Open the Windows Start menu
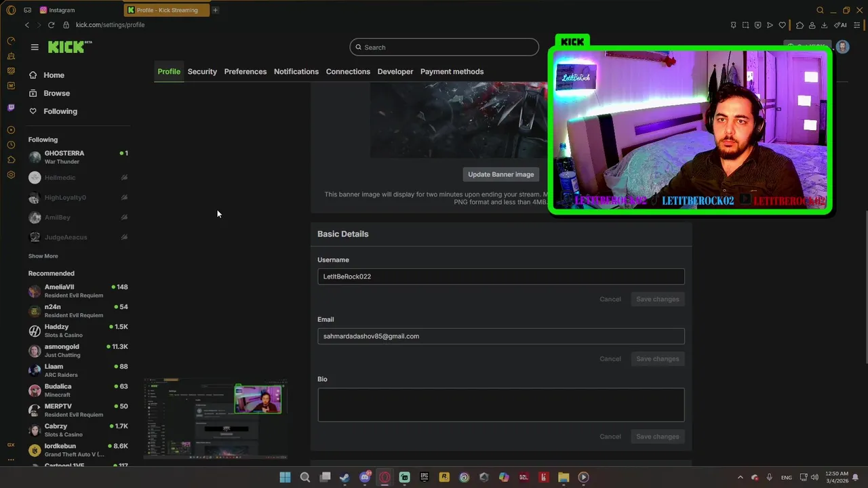 coord(285,477)
